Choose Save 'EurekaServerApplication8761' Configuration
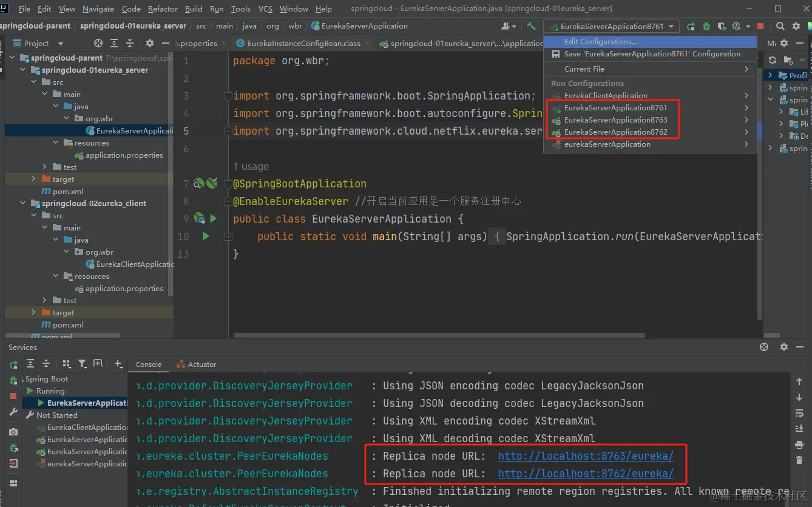 651,54
